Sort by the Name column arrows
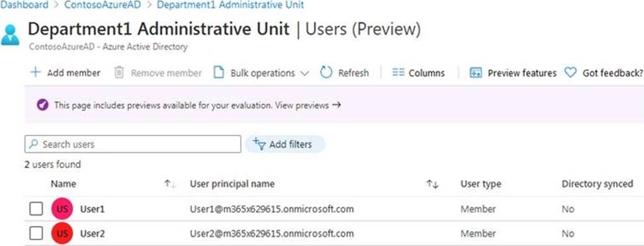Image resolution: width=644 pixels, height=246 pixels. point(170,184)
